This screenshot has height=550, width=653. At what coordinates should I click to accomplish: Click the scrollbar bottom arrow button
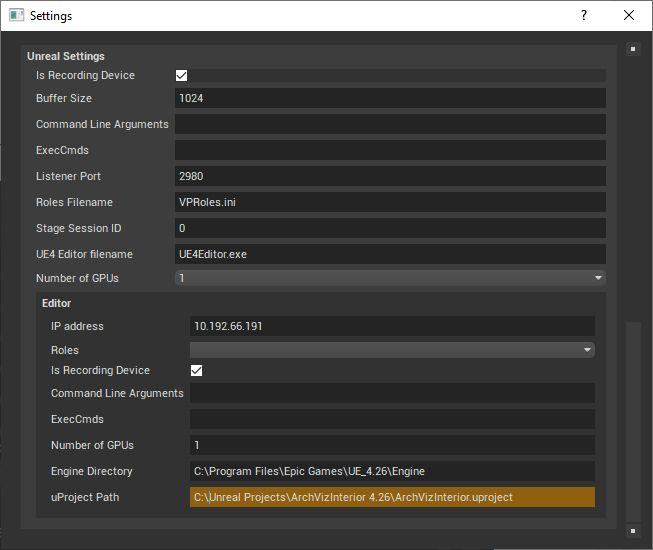tap(632, 530)
